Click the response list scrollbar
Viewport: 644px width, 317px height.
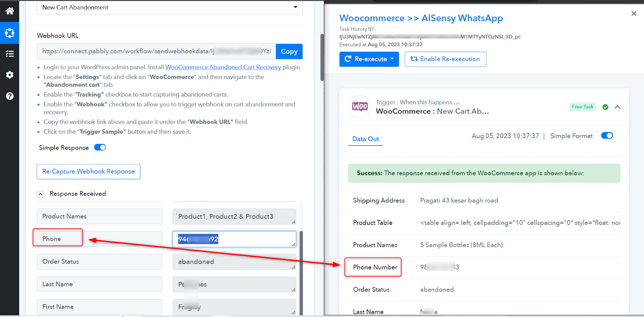click(301, 272)
